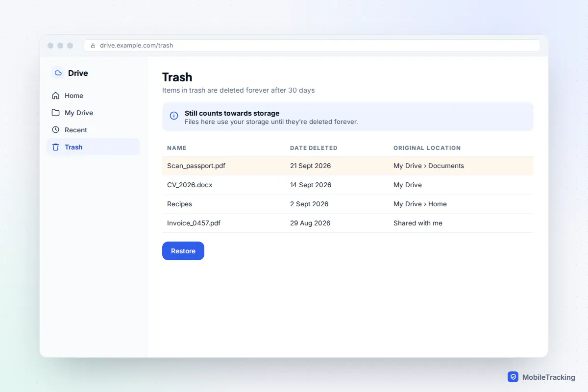Click the date 2 Sept 2026
588x392 pixels.
309,204
